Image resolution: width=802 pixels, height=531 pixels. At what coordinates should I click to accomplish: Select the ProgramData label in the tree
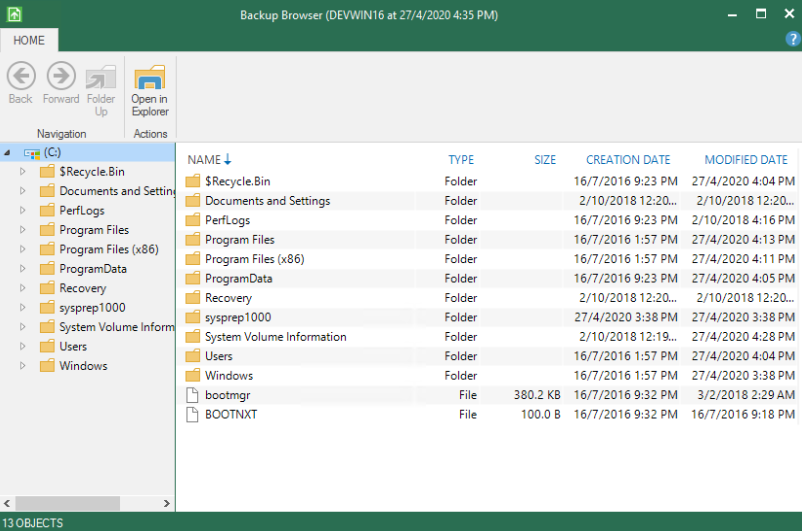[x=93, y=269]
